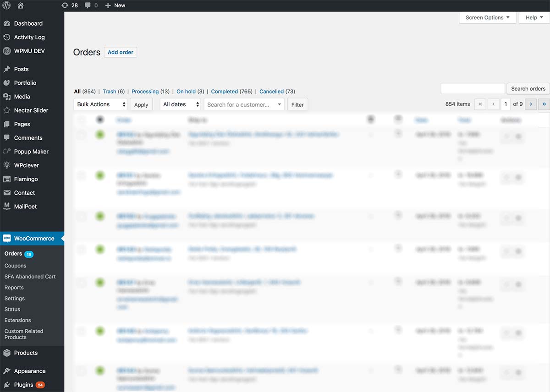Expand Screen Options
The width and height of the screenshot is (550, 392).
pyautogui.click(x=488, y=18)
